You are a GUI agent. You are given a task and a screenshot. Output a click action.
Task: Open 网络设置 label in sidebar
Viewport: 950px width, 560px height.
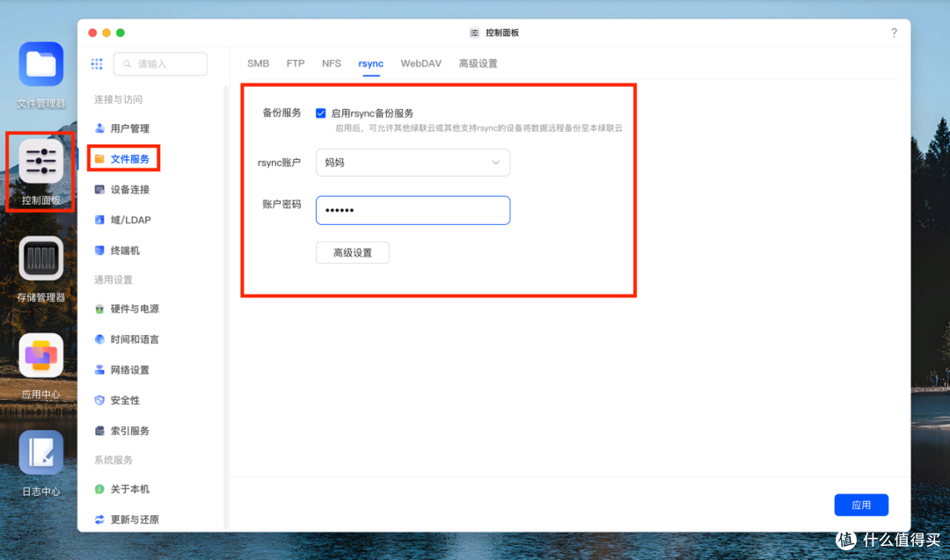[129, 370]
